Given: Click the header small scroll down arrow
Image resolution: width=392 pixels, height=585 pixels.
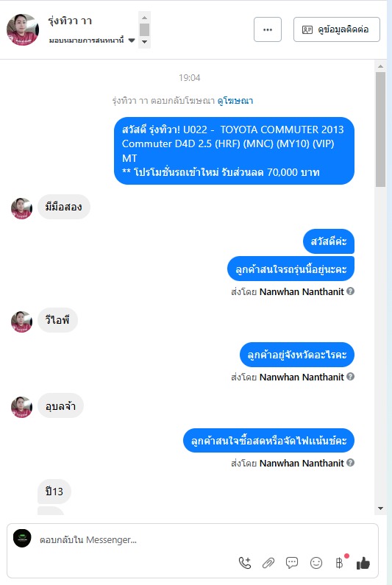Looking at the screenshot, I should 145,42.
